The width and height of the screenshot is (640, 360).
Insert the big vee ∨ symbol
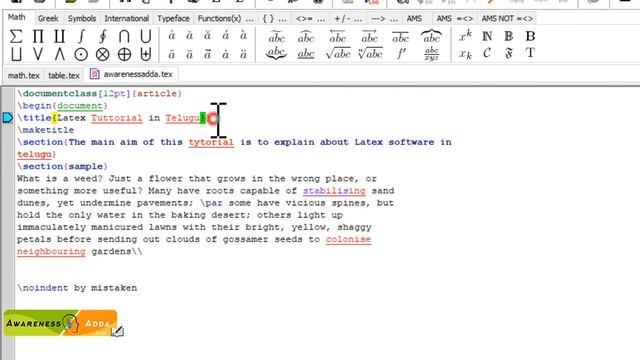38,54
